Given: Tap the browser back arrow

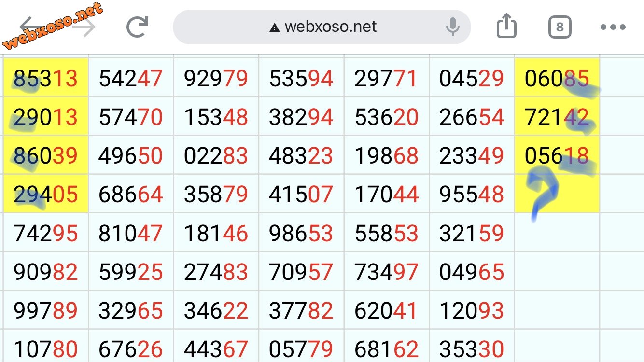Looking at the screenshot, I should pos(31,27).
